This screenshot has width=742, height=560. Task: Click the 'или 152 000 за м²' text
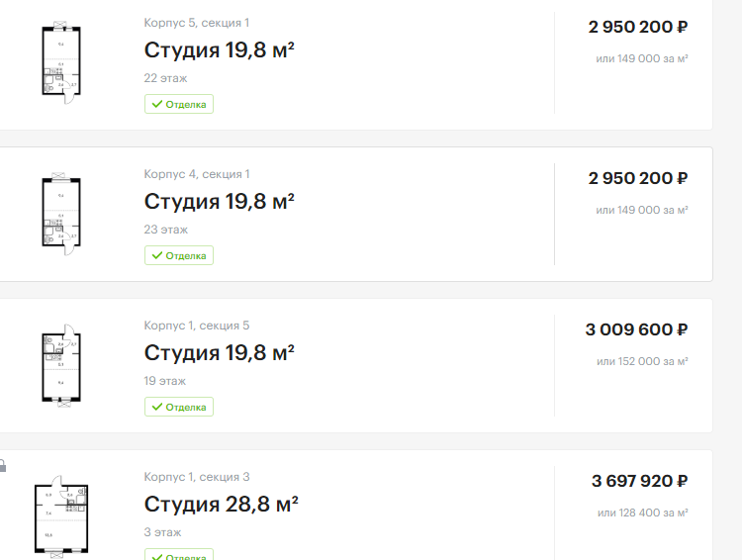coord(642,361)
